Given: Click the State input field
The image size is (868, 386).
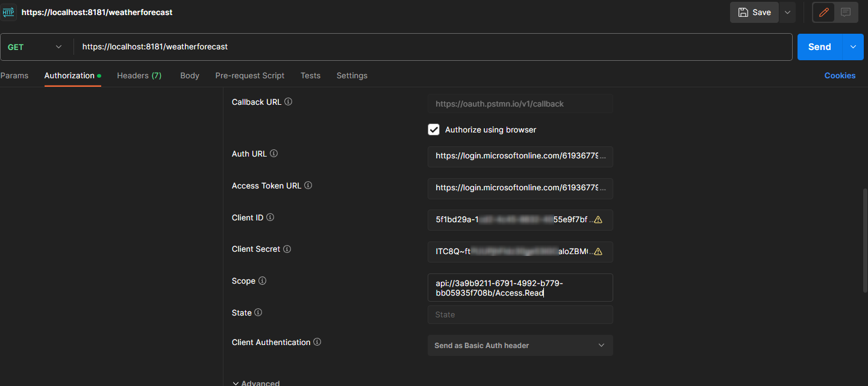Looking at the screenshot, I should pos(520,314).
